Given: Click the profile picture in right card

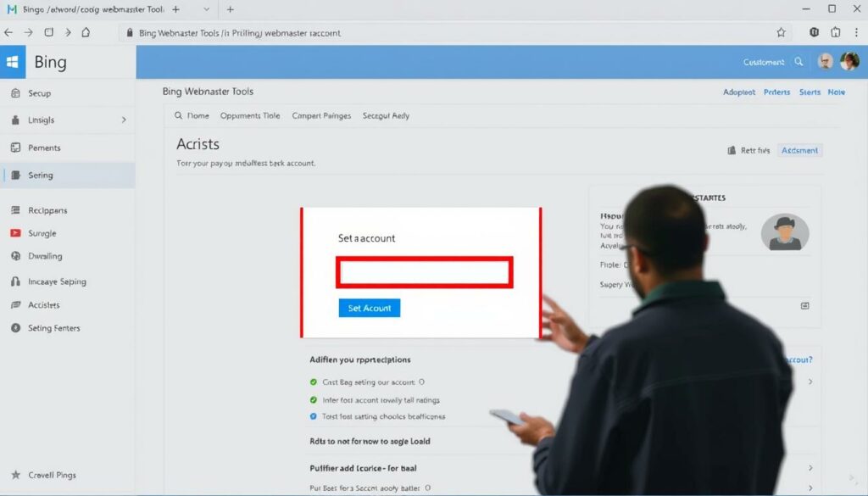Looking at the screenshot, I should coord(785,232).
